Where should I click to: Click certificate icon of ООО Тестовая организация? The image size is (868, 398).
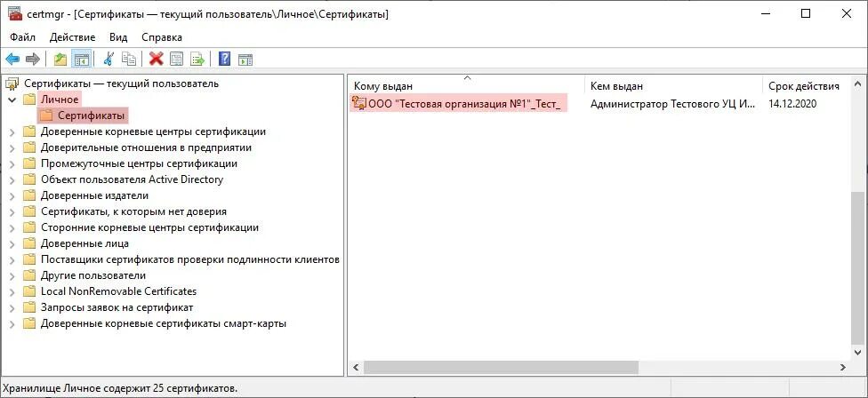click(x=358, y=103)
